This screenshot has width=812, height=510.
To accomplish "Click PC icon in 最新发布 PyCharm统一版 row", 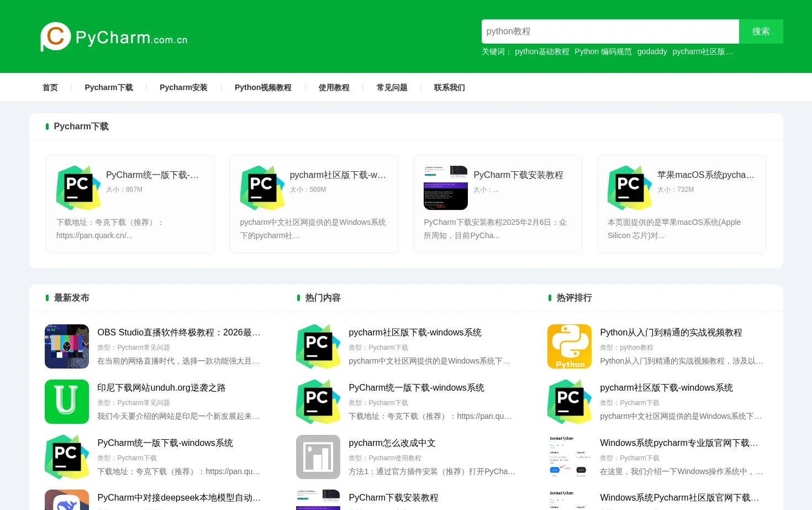I will [x=67, y=457].
